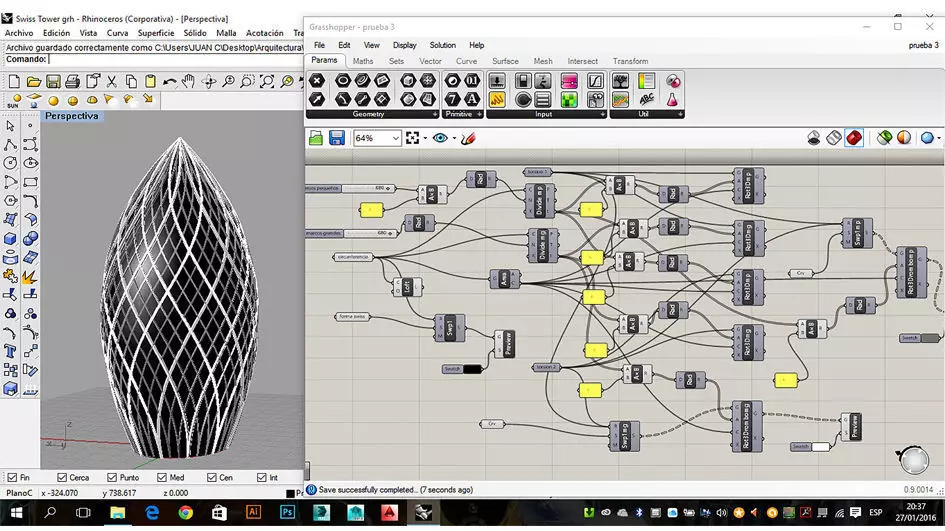This screenshot has width=945, height=531.
Task: Click the Perspectiva viewport title
Action: (71, 116)
